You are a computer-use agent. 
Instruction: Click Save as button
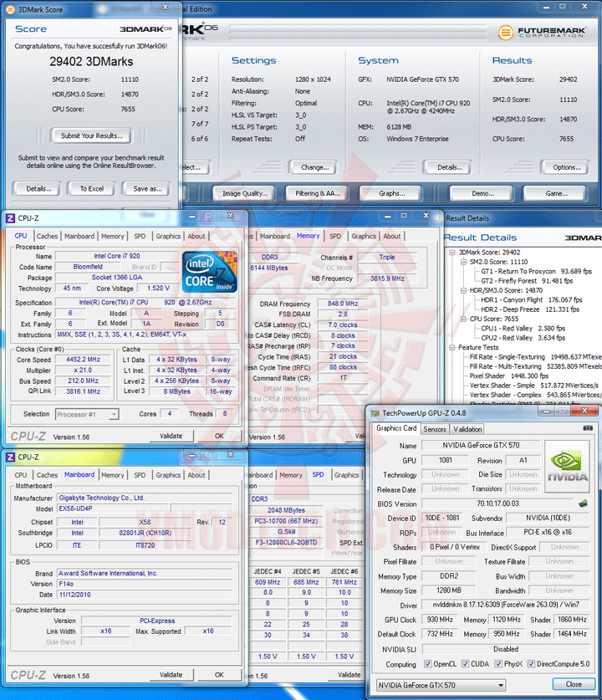point(147,189)
